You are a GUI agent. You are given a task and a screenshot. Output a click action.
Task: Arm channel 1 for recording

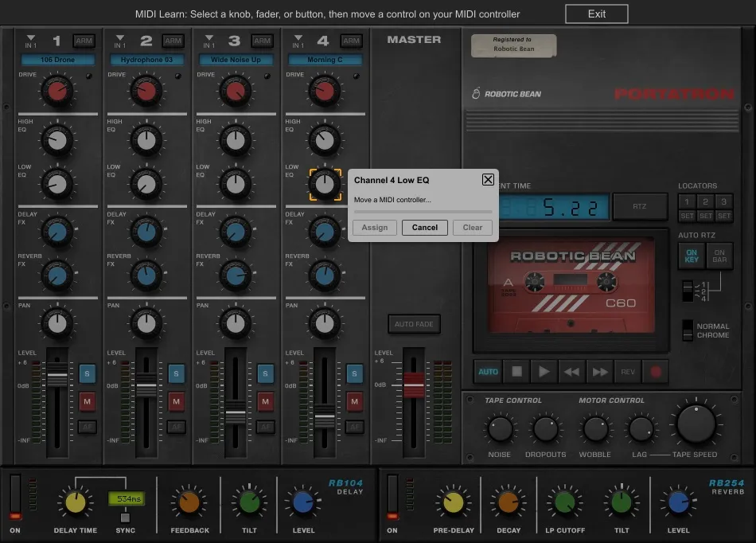(x=84, y=41)
